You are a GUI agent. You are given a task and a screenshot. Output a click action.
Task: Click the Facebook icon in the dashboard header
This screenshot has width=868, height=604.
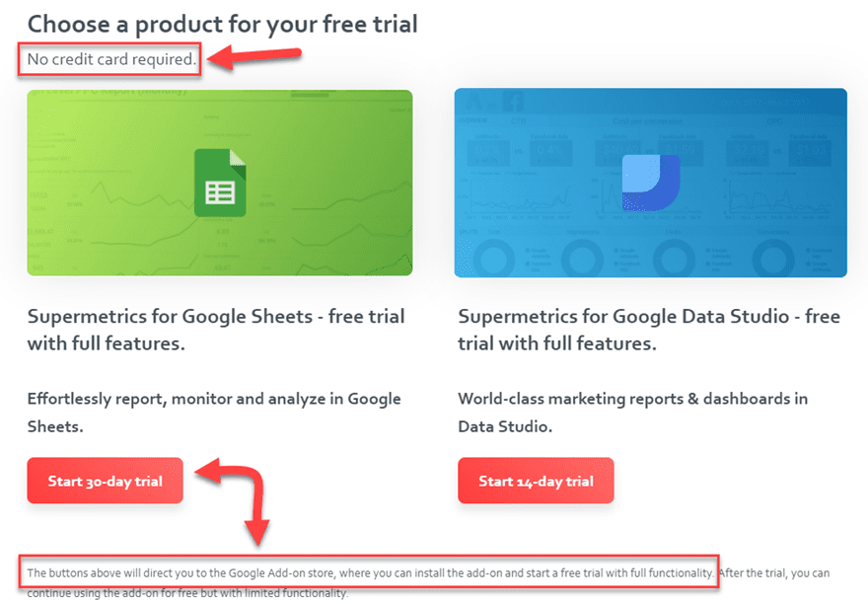[x=513, y=101]
